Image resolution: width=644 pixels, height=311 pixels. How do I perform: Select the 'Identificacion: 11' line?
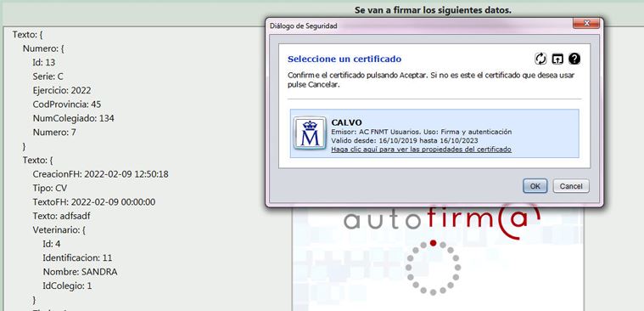[77, 258]
